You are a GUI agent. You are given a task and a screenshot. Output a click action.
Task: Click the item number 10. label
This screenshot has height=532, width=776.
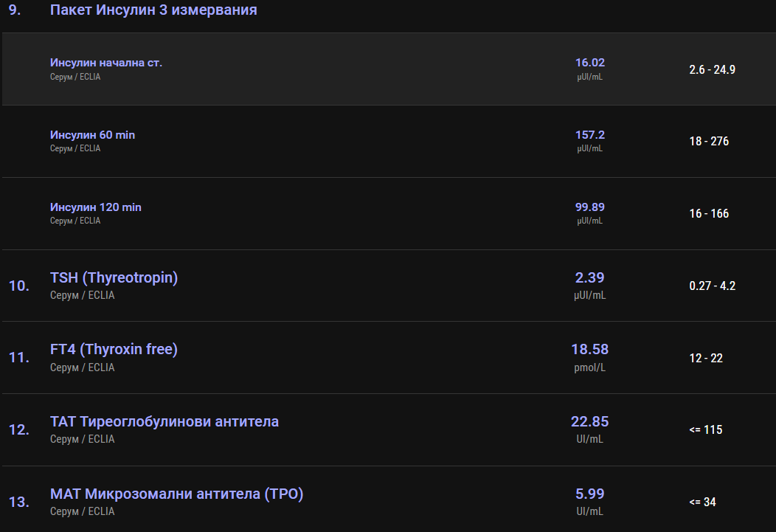(x=19, y=286)
